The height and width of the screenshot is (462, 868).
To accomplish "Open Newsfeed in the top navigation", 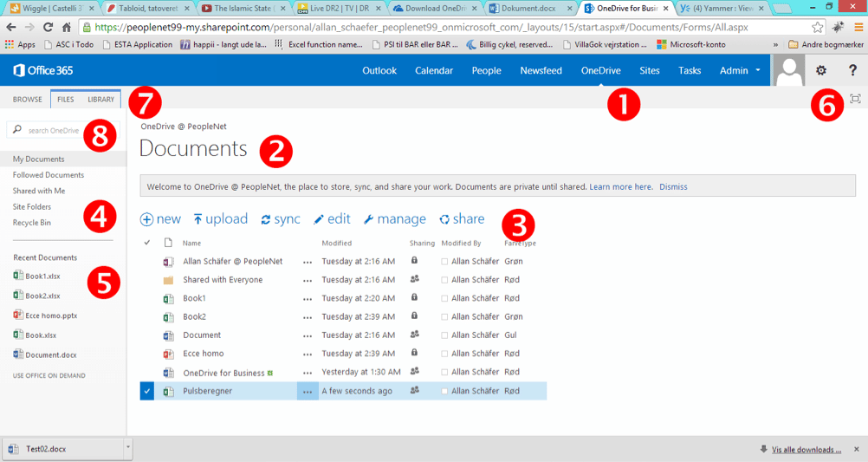I will coord(541,70).
